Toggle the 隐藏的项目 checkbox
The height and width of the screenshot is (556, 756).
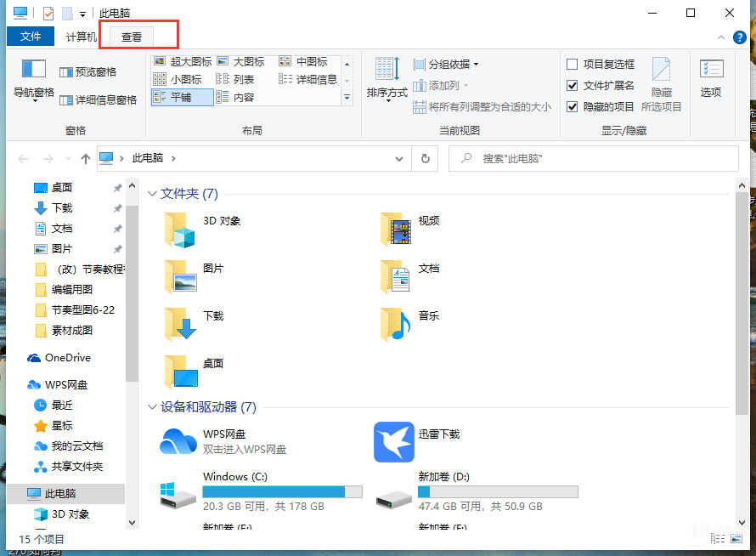573,106
